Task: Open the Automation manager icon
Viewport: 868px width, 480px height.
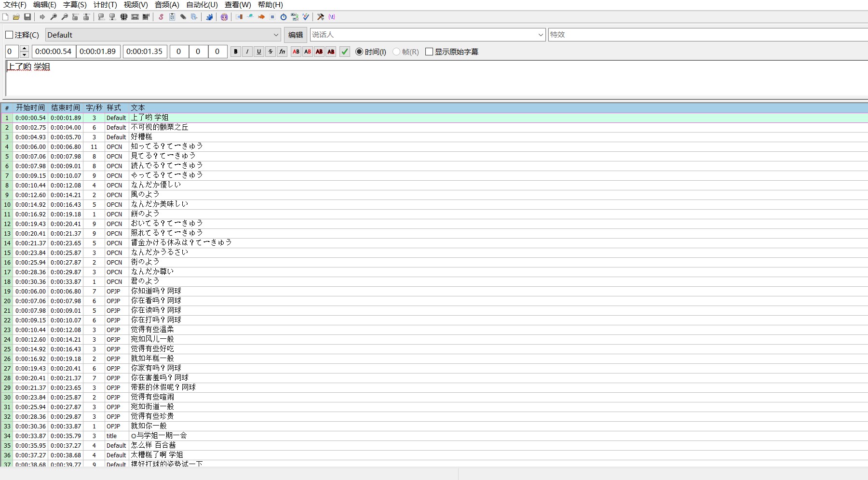Action: (209, 17)
